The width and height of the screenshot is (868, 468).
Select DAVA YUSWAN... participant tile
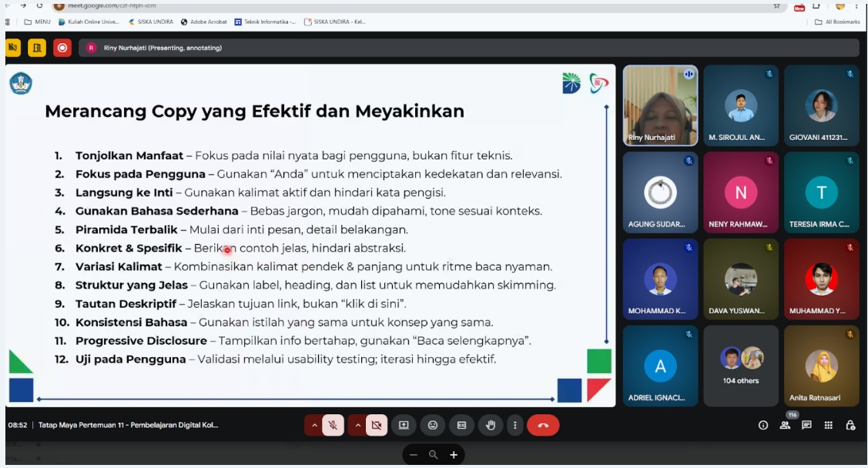pos(741,279)
